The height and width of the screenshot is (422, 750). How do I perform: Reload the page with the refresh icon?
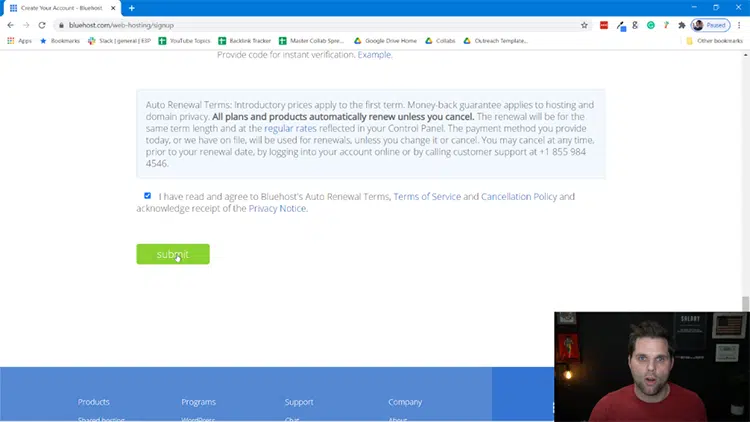42,25
